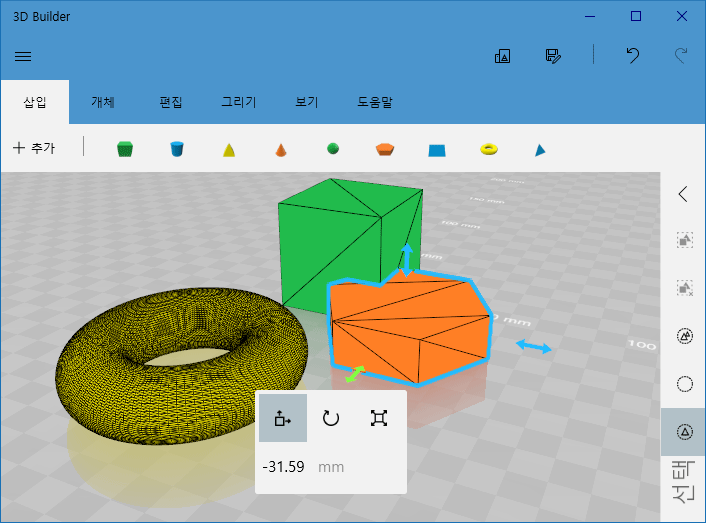Insert a blue cylinder shape
This screenshot has width=706, height=523.
(x=177, y=149)
